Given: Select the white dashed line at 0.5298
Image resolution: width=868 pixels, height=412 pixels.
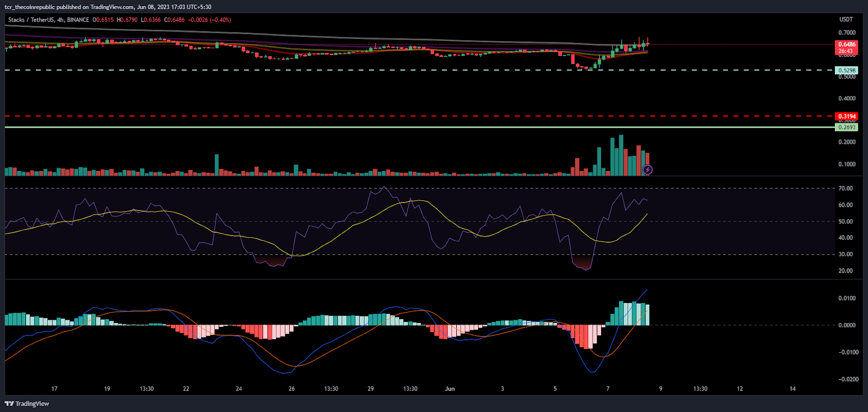Looking at the screenshot, I should coord(419,70).
